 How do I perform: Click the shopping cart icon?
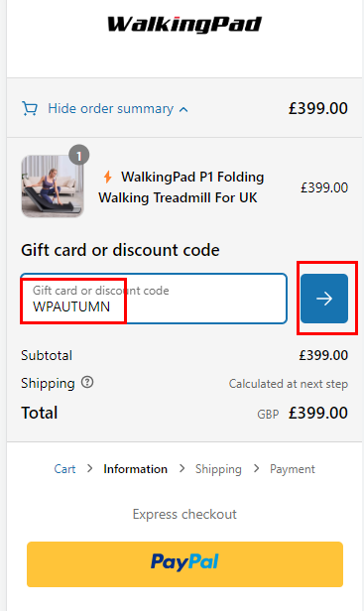pyautogui.click(x=30, y=109)
